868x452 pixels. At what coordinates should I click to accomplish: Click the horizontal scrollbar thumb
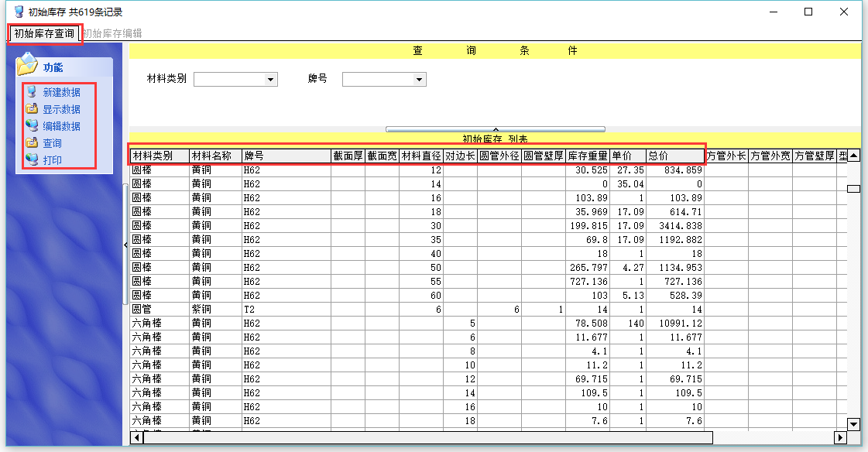(428, 437)
